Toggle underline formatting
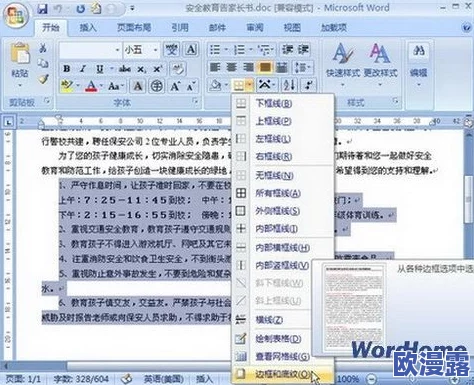This screenshot has width=474, height=385. (99, 69)
